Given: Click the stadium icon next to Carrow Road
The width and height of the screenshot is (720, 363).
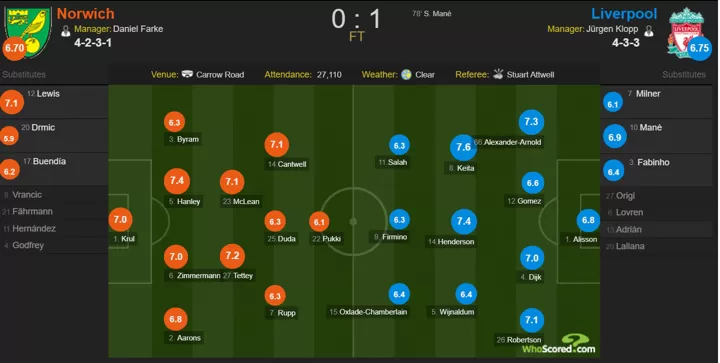Looking at the screenshot, I should tap(187, 74).
